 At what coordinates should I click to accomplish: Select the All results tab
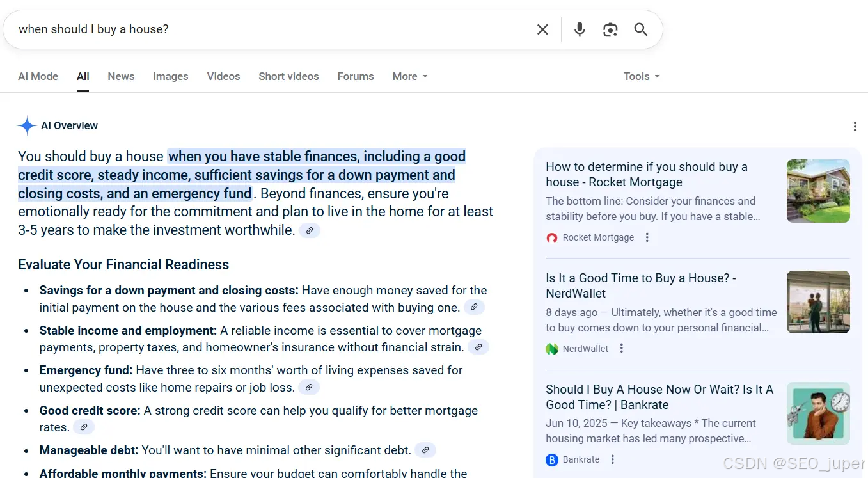(x=83, y=76)
